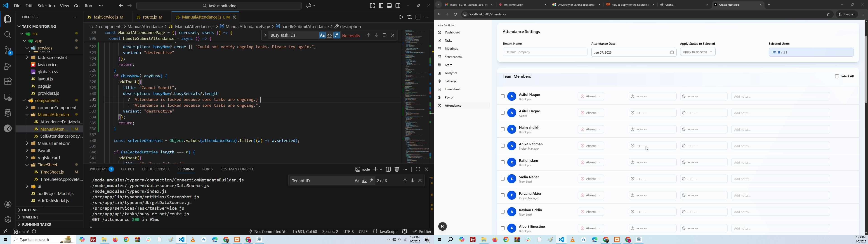Open the Apply to selected dropdown

tap(698, 52)
